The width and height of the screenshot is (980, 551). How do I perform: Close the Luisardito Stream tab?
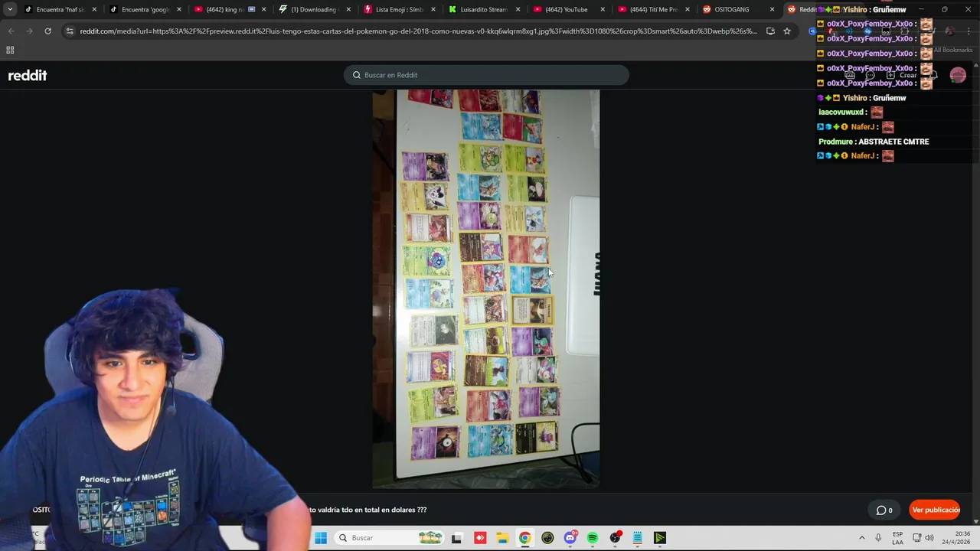[518, 9]
